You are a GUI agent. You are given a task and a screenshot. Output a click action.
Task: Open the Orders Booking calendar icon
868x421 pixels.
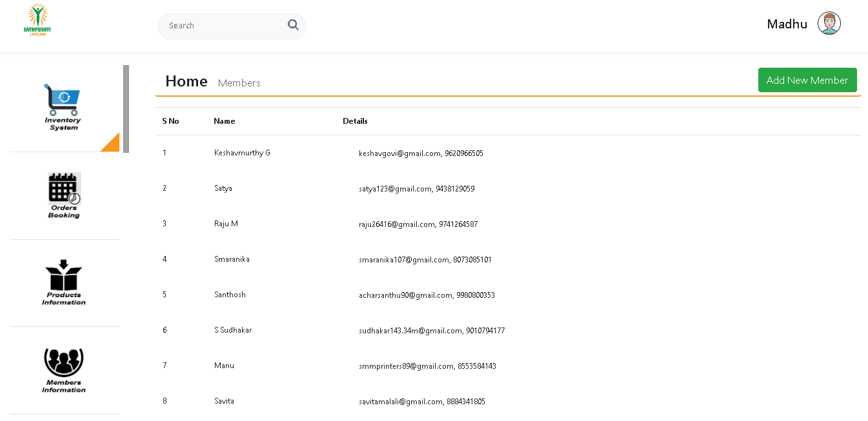[64, 189]
